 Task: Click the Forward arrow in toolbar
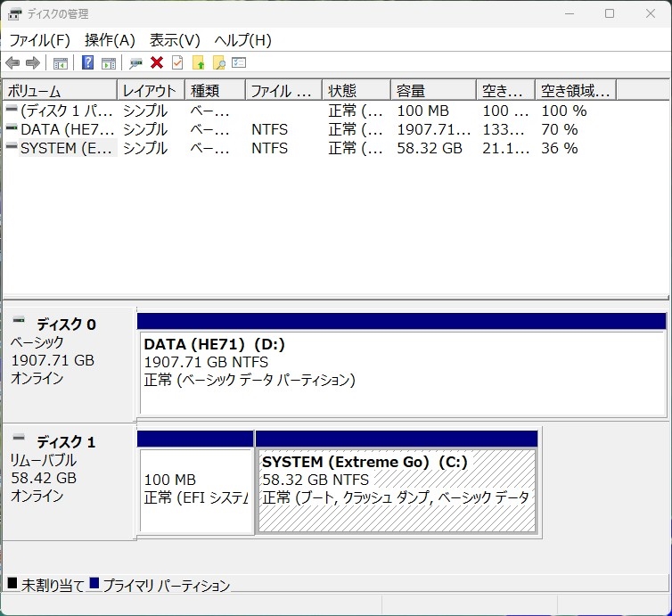[33, 63]
